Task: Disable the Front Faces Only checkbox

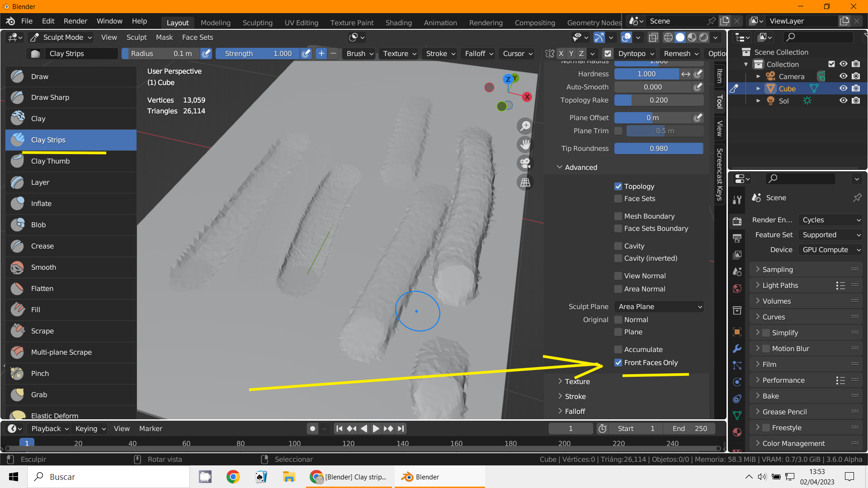Action: point(618,363)
